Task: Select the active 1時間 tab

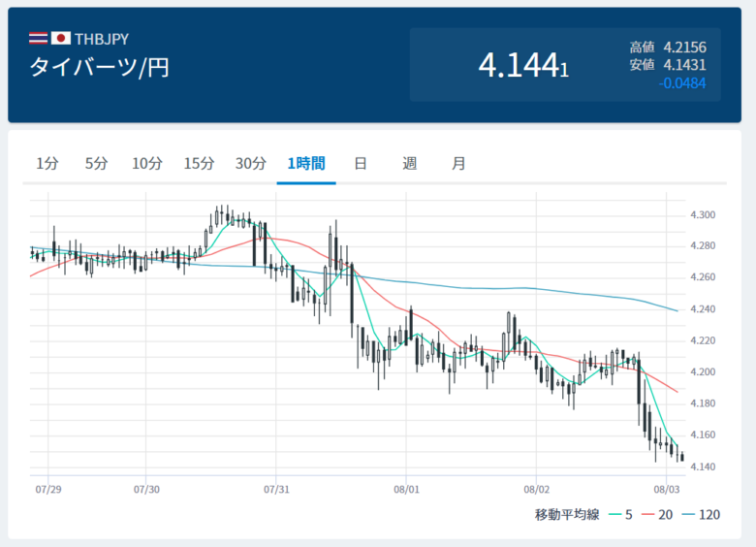Action: [306, 164]
